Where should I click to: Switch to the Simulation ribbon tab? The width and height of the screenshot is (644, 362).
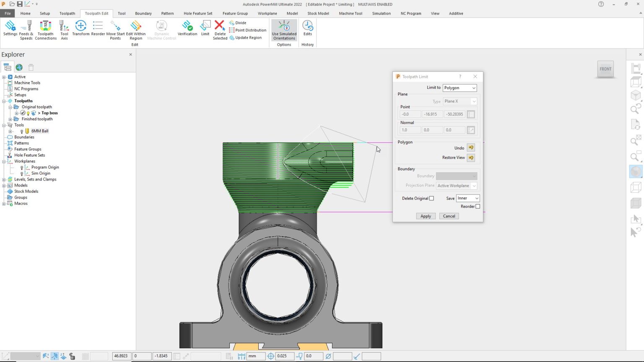click(x=381, y=13)
